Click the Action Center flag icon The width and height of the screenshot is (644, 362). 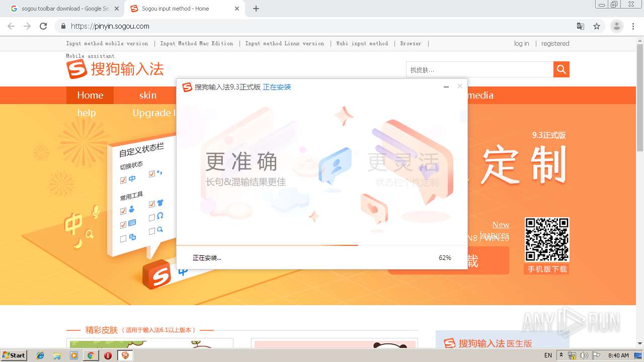[596, 355]
